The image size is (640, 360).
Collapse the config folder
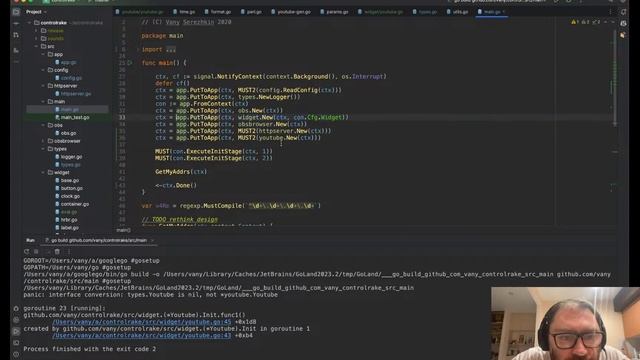tap(43, 70)
